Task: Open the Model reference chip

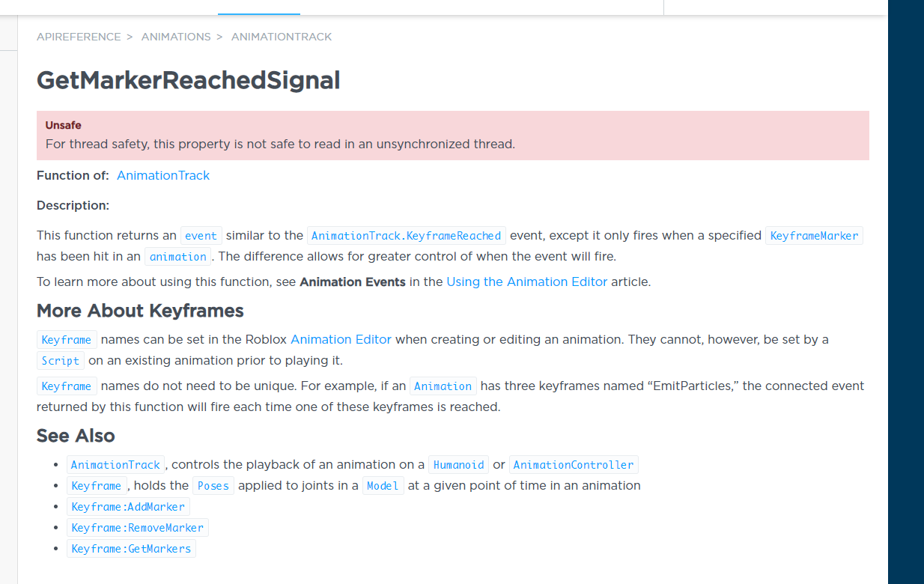Action: [383, 485]
